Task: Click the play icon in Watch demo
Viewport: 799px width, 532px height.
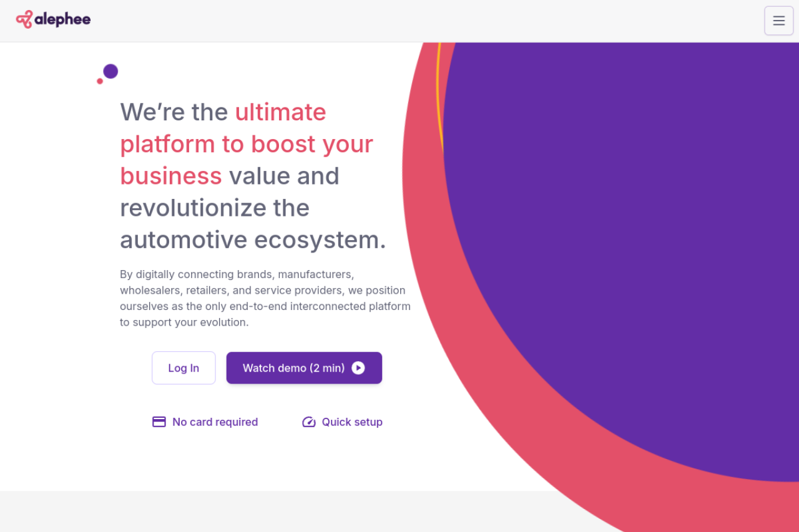Action: pos(358,368)
